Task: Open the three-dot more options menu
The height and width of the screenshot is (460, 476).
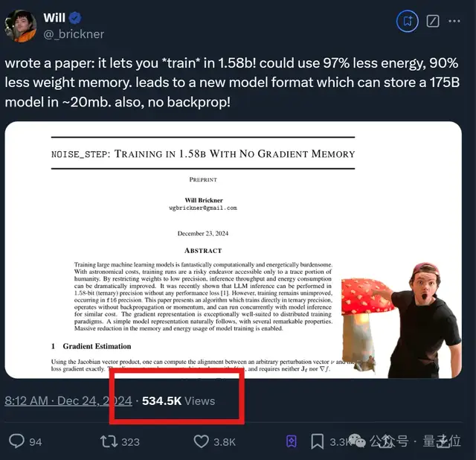Action: 454,21
